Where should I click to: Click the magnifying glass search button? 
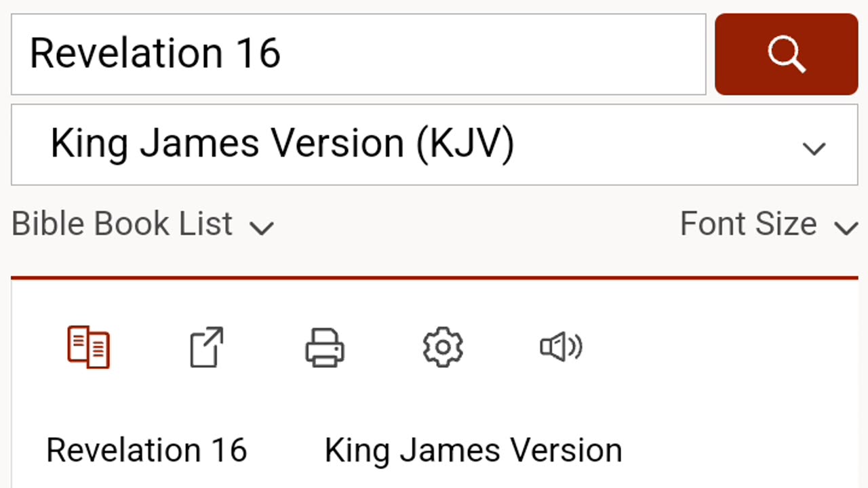pos(787,54)
